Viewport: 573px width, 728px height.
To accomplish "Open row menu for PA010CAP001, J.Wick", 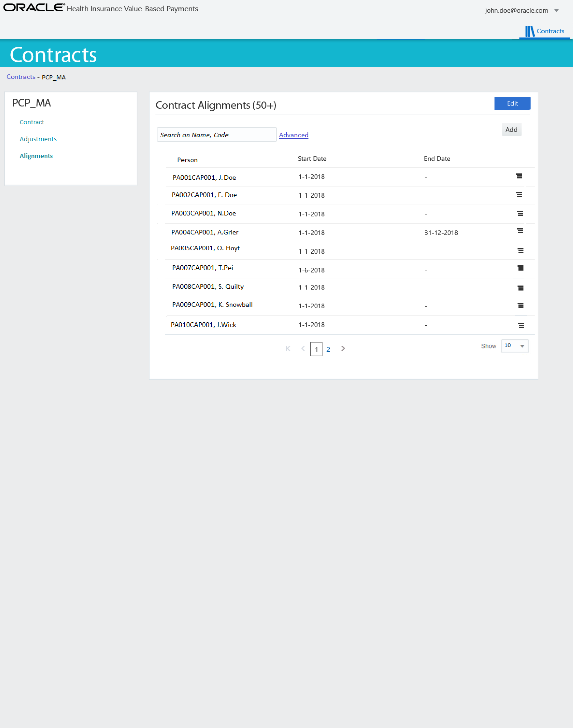I will coord(521,325).
